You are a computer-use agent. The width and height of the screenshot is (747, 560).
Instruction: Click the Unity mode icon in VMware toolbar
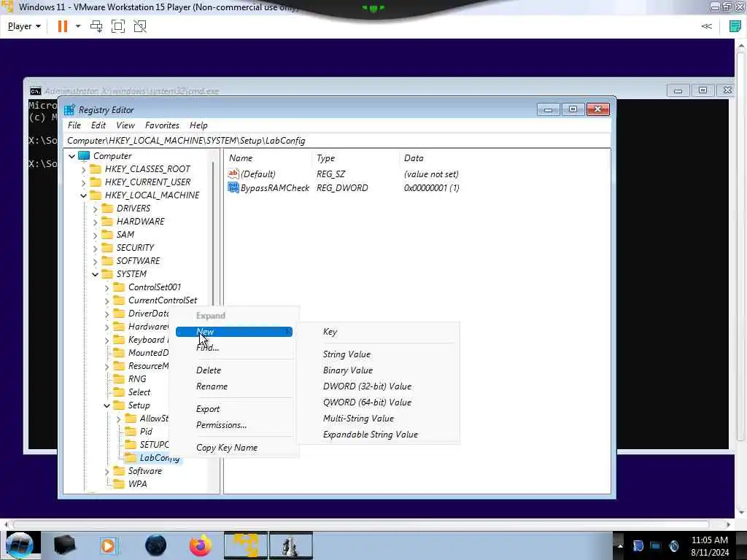(x=140, y=26)
